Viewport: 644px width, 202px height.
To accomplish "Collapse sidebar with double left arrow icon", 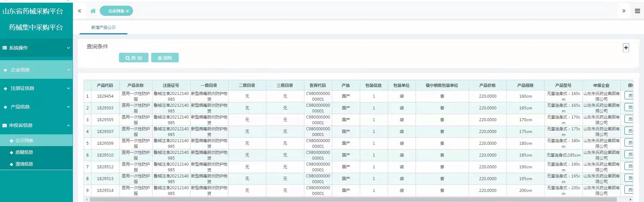I will pyautogui.click(x=80, y=11).
